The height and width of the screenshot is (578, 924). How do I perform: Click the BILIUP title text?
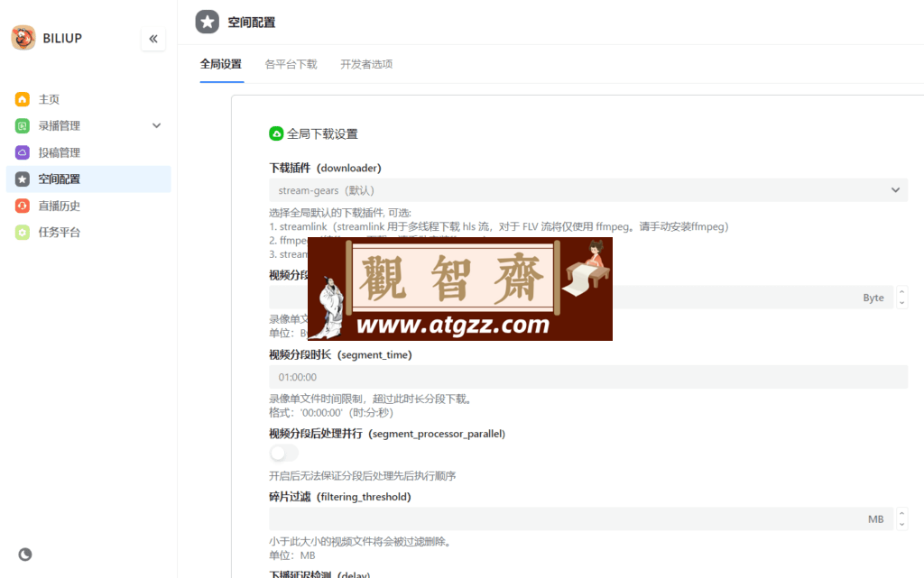tap(62, 38)
